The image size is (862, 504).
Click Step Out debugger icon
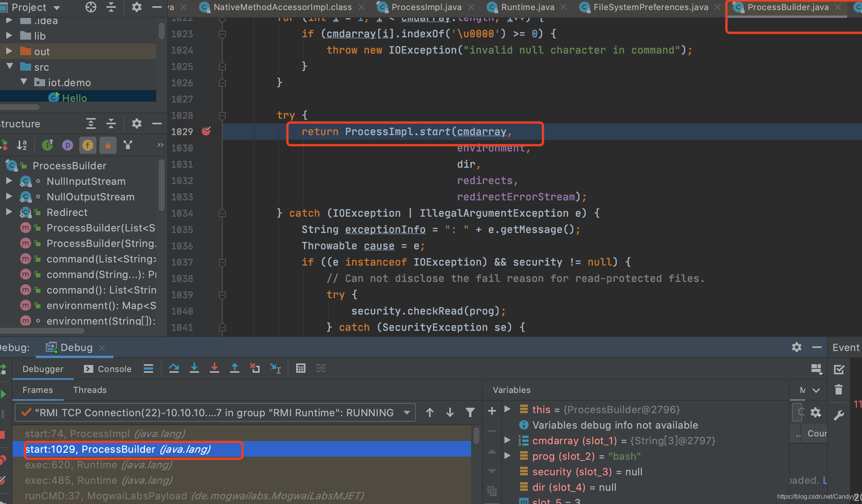point(234,368)
